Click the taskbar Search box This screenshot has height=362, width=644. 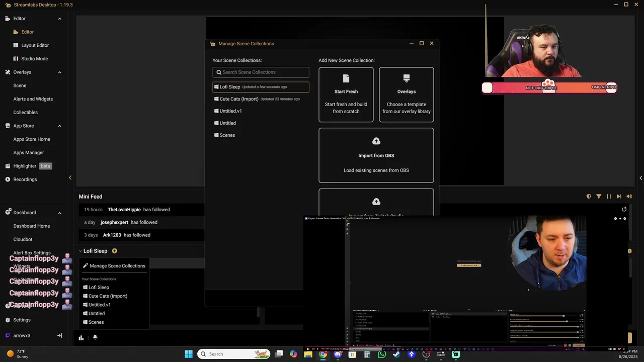(x=233, y=354)
